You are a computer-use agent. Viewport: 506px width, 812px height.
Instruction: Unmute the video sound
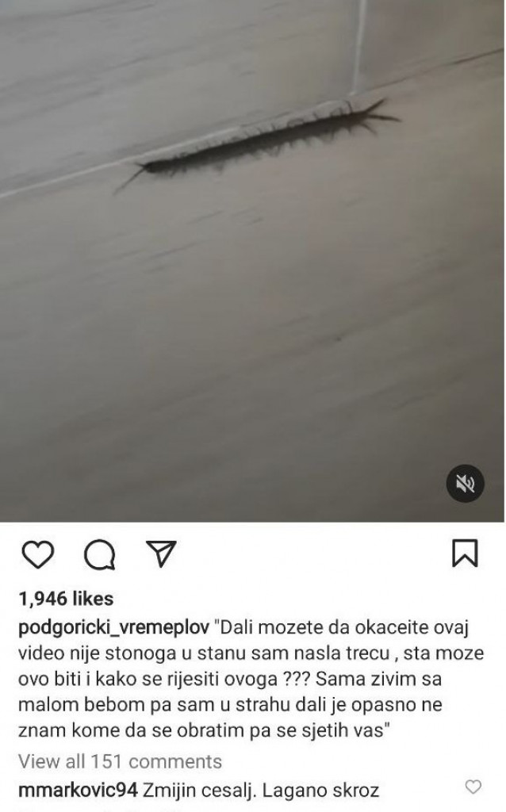tap(465, 484)
